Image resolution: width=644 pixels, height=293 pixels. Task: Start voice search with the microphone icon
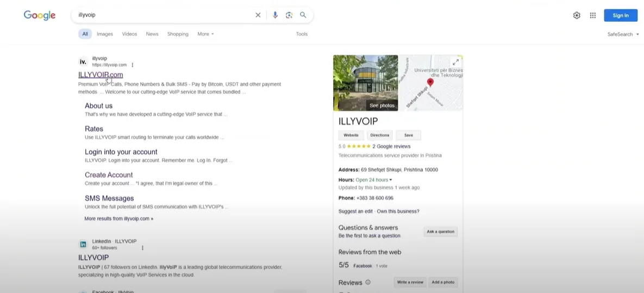pos(275,15)
